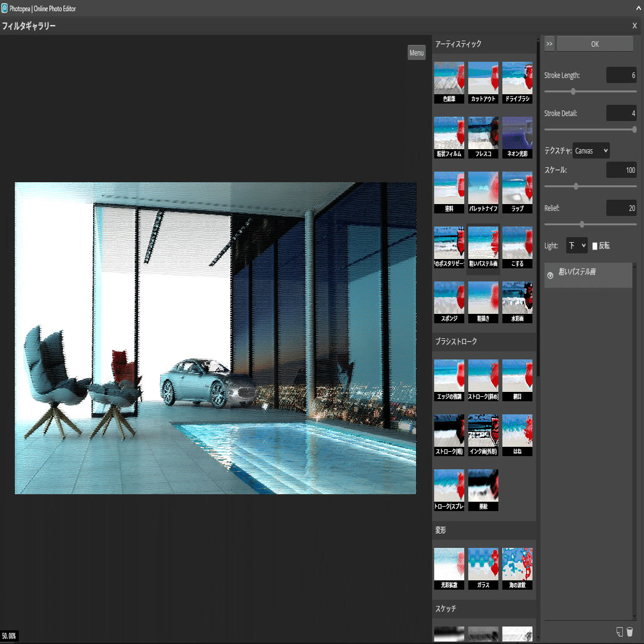
Task: Apply the ストローク(暗) filter thumbnail
Action: (x=449, y=436)
